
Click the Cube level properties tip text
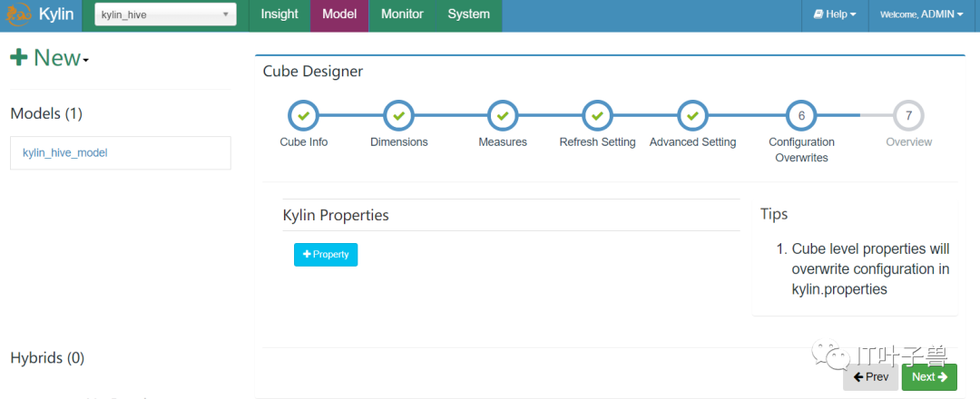[870, 269]
